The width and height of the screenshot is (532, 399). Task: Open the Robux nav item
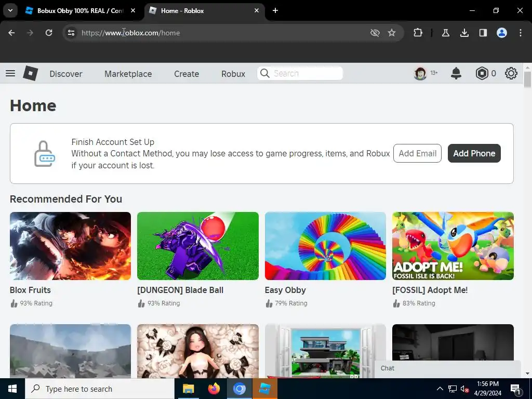click(233, 74)
